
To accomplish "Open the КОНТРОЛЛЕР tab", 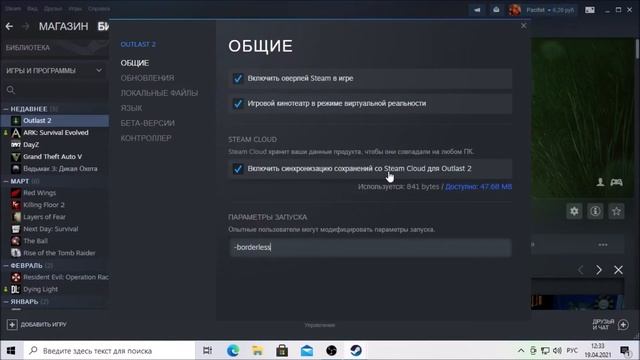I will 146,138.
